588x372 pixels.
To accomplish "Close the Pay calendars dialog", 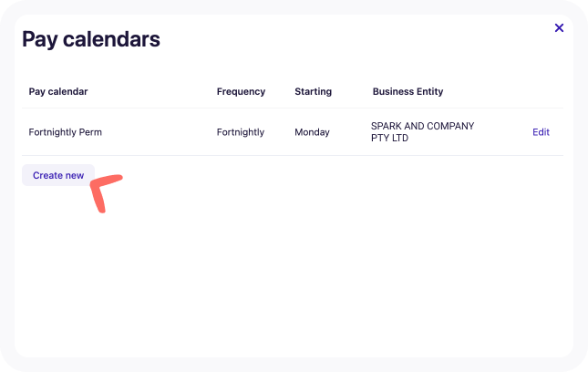I will click(x=559, y=27).
